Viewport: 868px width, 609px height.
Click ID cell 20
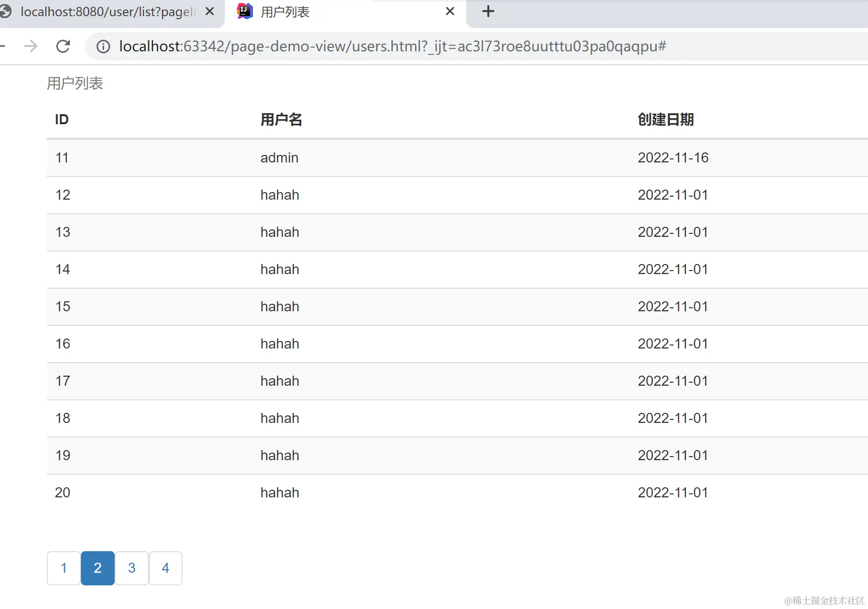63,493
